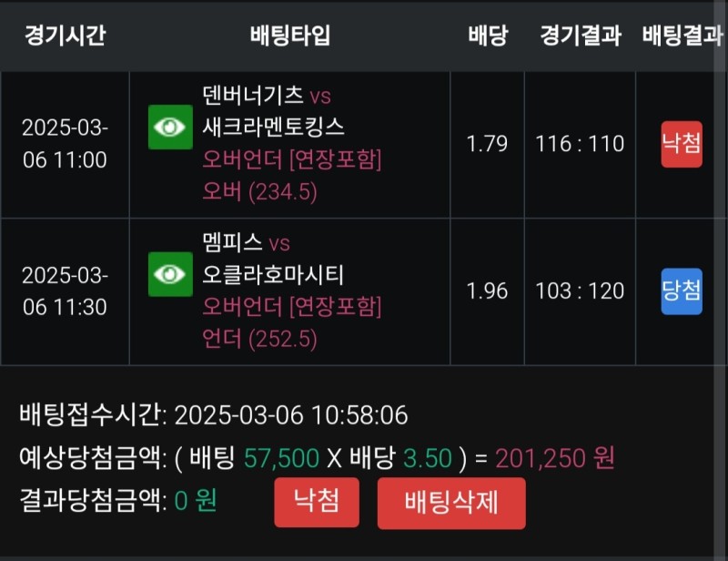Click the 116 : 110 game score
Viewport: 728px width, 561px height.
581,144
